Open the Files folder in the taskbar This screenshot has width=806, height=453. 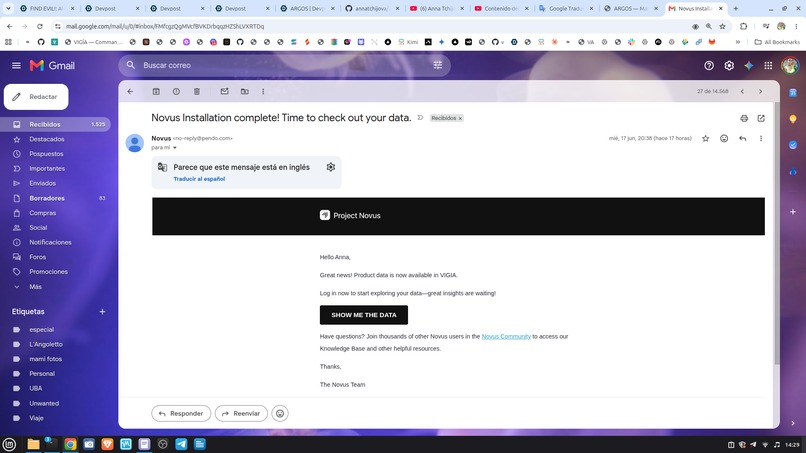(33, 444)
